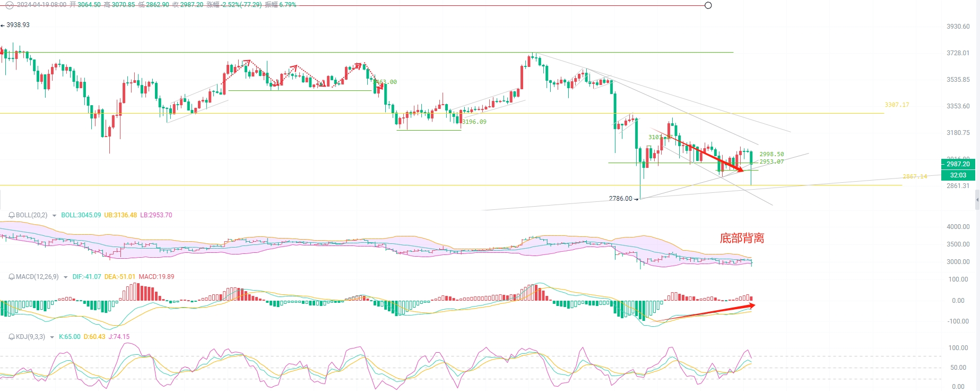The width and height of the screenshot is (980, 391).
Task: Click the -100.00 MACD axis label
Action: [958, 321]
